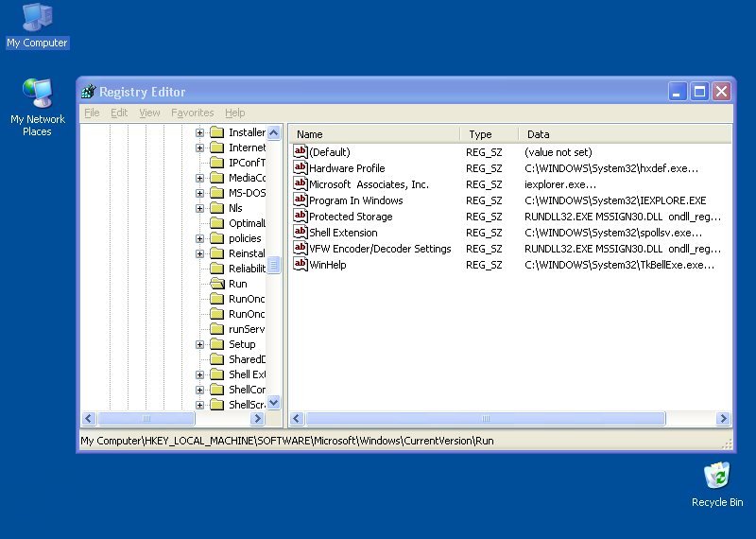Click the iexplorer.exe data entry
Image resolution: width=756 pixels, height=539 pixels.
click(560, 184)
